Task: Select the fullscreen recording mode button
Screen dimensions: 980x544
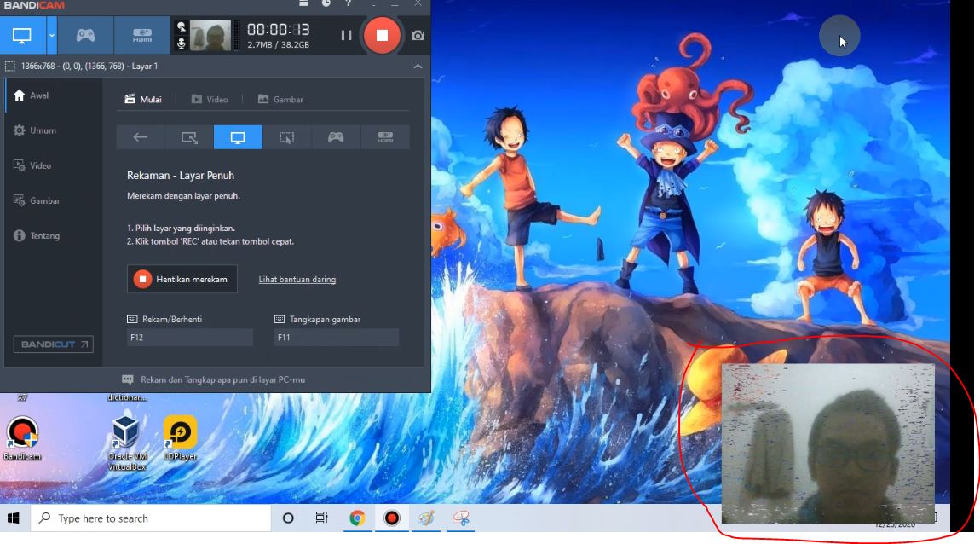Action: [238, 137]
